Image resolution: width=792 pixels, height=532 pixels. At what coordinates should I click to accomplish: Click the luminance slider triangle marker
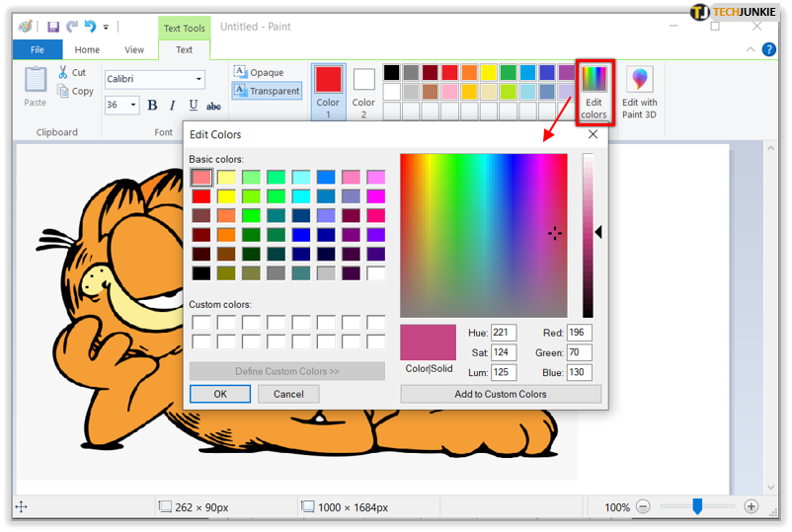click(x=598, y=232)
